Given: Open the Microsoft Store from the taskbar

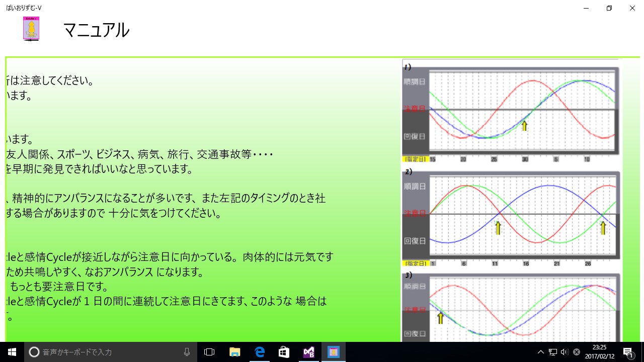Looking at the screenshot, I should pyautogui.click(x=284, y=352).
